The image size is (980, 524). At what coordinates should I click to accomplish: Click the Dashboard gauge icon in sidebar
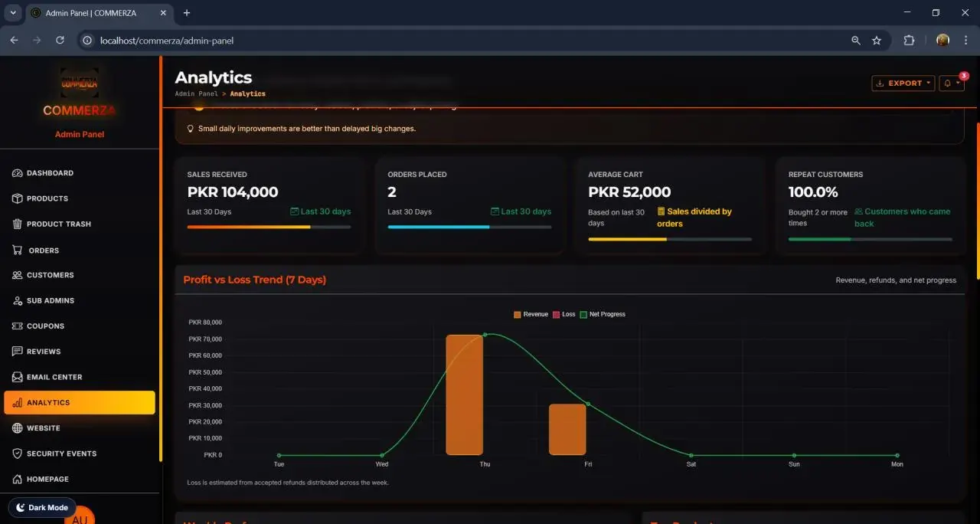[18, 173]
